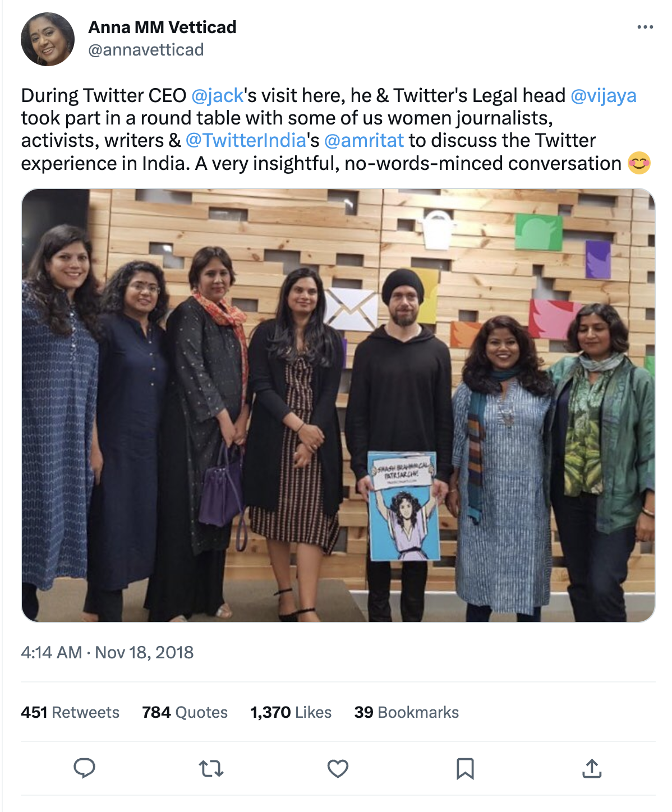Open the @vijaya mention link
The height and width of the screenshot is (812, 672).
coord(603,95)
